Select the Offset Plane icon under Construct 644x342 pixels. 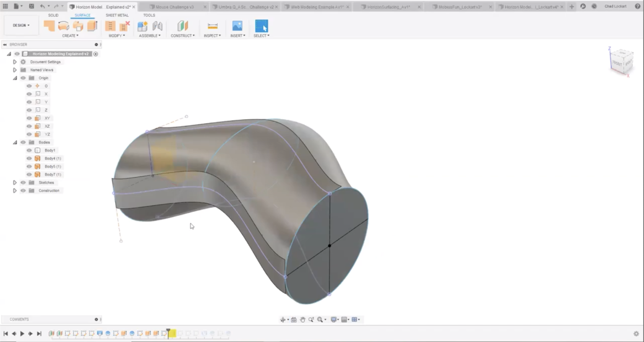(x=182, y=26)
